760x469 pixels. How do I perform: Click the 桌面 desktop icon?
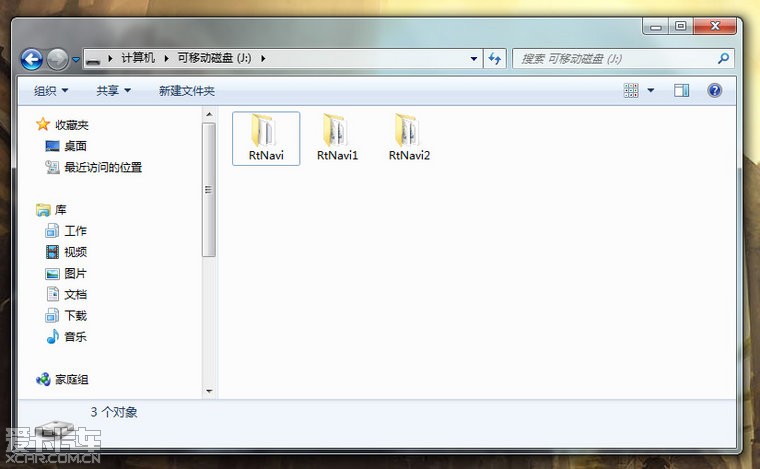[52, 146]
